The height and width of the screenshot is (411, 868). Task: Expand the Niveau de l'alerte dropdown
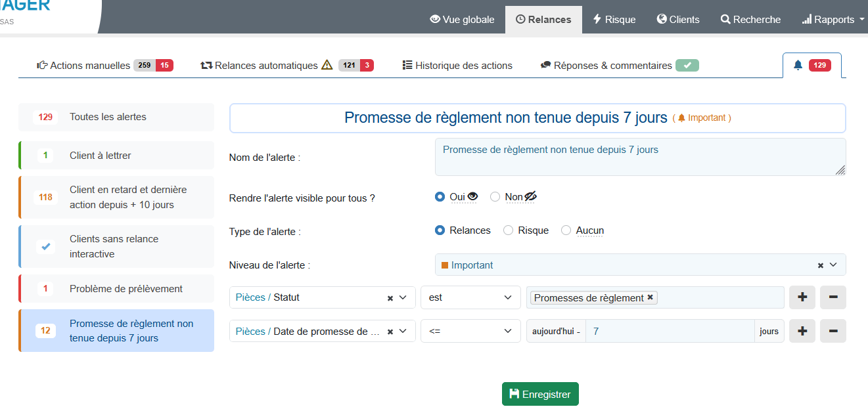(x=833, y=265)
